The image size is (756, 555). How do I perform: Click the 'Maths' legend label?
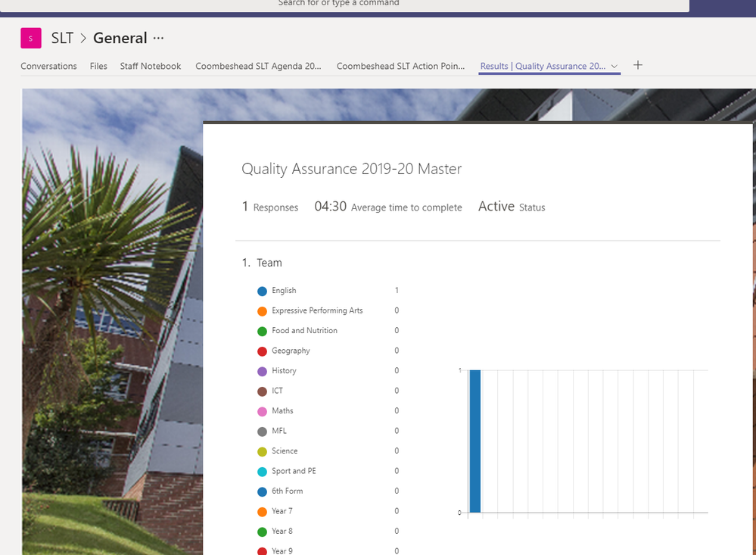pyautogui.click(x=282, y=410)
